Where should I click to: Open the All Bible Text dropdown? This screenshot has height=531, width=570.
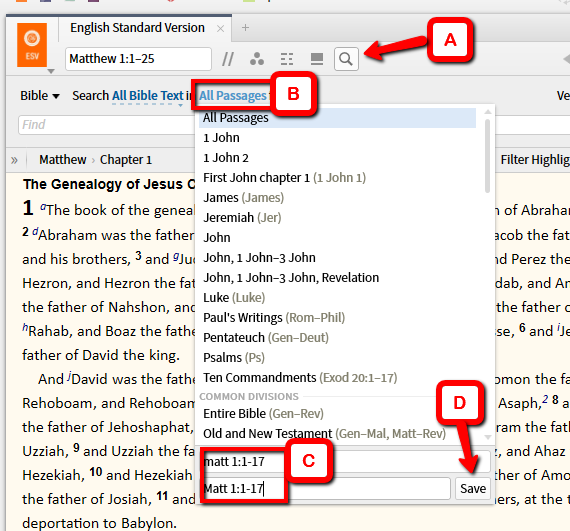pyautogui.click(x=148, y=96)
